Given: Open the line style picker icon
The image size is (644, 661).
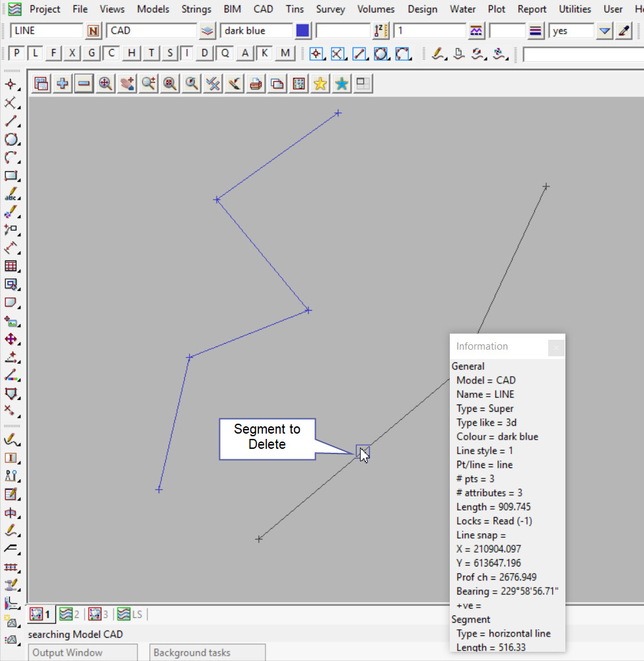Looking at the screenshot, I should 535,31.
